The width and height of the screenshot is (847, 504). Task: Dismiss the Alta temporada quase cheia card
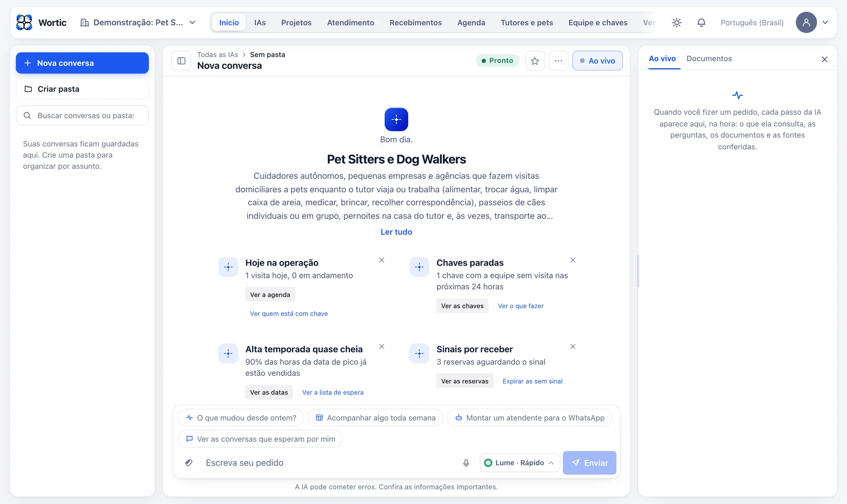click(x=382, y=346)
